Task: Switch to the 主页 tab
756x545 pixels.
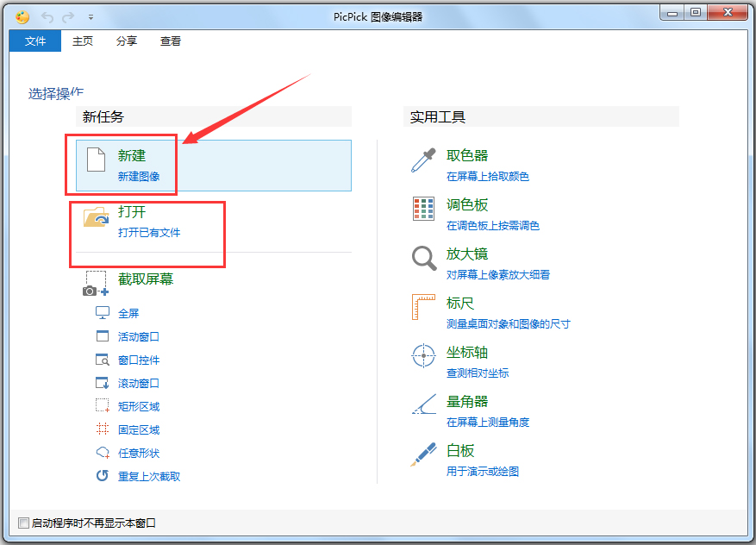Action: click(83, 41)
